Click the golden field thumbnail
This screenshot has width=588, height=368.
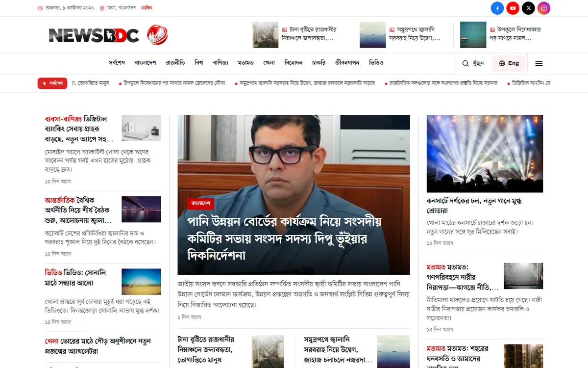(x=141, y=282)
